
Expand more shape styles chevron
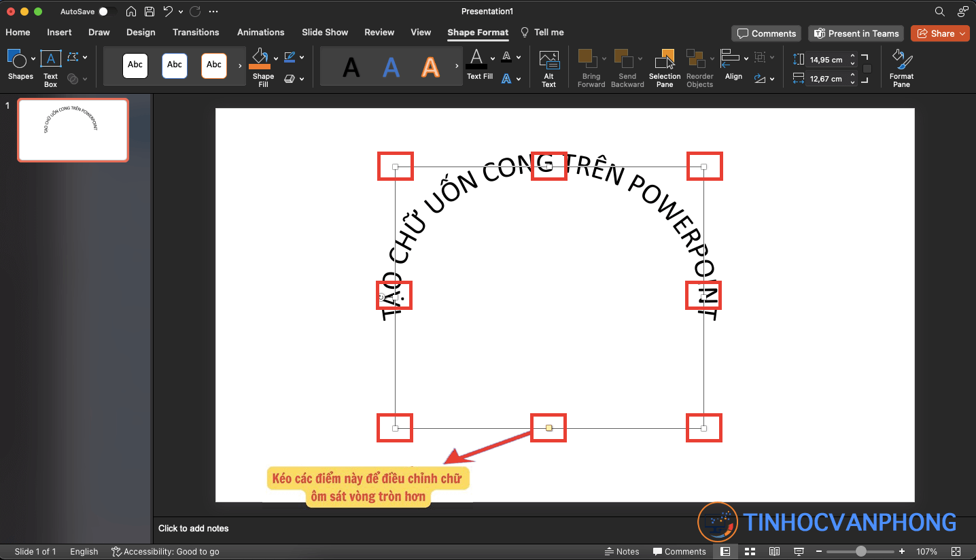tap(240, 66)
